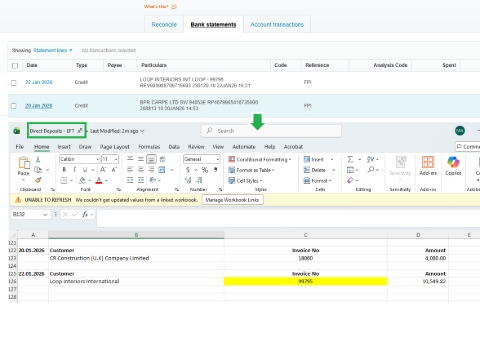480x360 pixels.
Task: Open Account transactions tab
Action: click(277, 24)
